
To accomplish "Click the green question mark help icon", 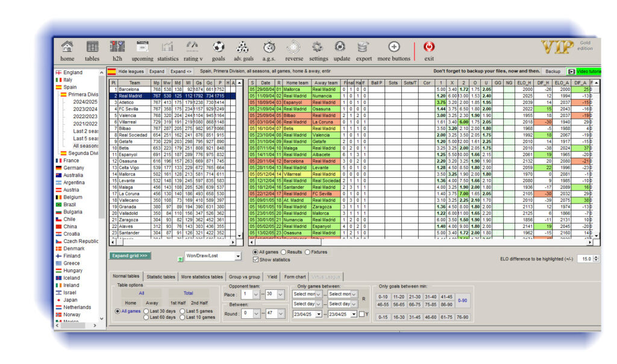I will coord(180,259).
